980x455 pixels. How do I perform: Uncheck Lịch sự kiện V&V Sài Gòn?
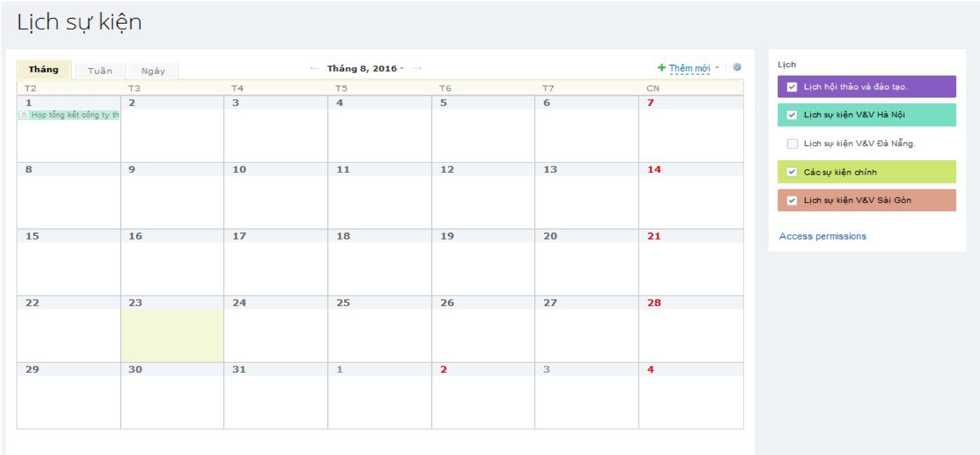pyautogui.click(x=793, y=200)
